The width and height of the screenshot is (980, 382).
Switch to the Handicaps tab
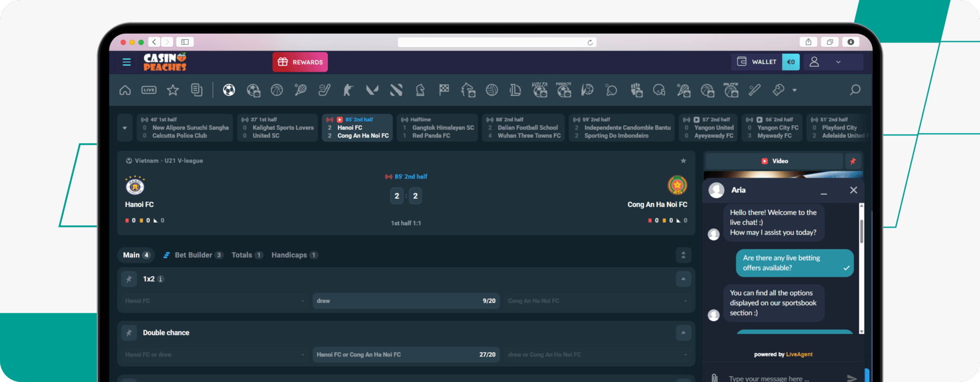pos(295,255)
